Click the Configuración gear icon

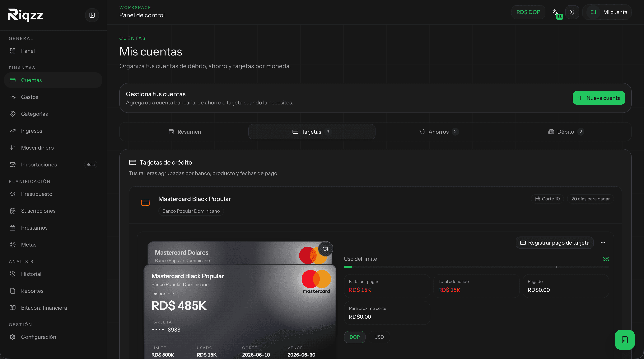(x=13, y=337)
